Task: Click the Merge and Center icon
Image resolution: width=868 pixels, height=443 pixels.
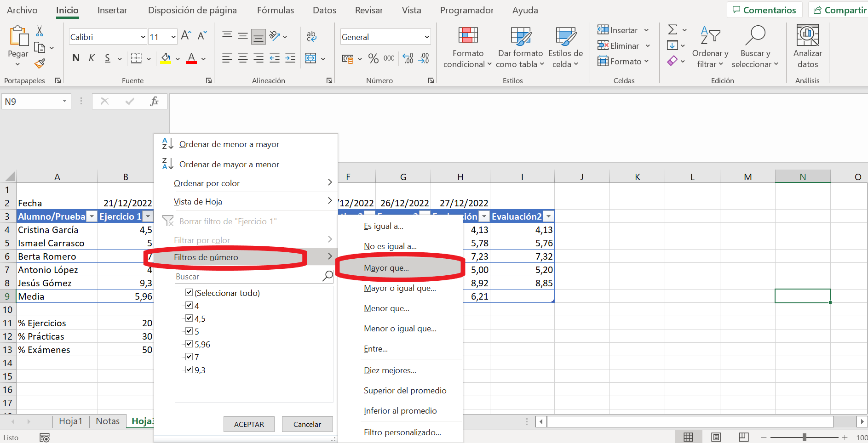Action: click(x=311, y=58)
